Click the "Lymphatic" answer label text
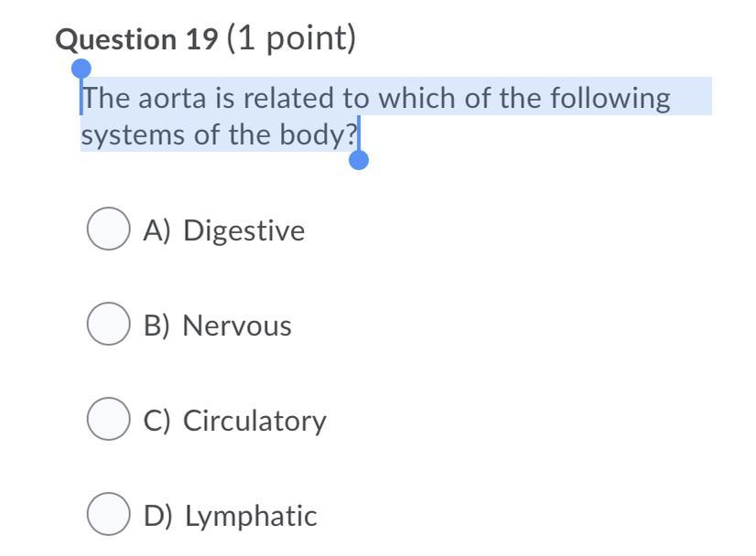 tap(251, 516)
